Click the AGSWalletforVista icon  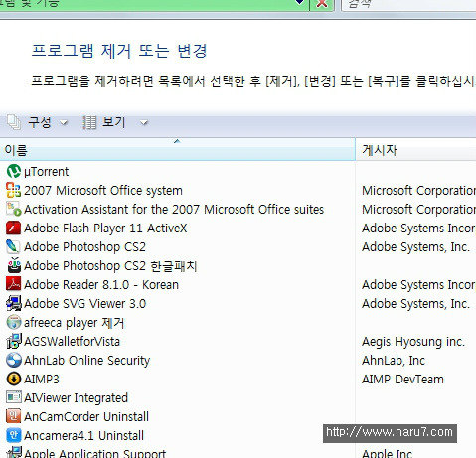[x=14, y=341]
